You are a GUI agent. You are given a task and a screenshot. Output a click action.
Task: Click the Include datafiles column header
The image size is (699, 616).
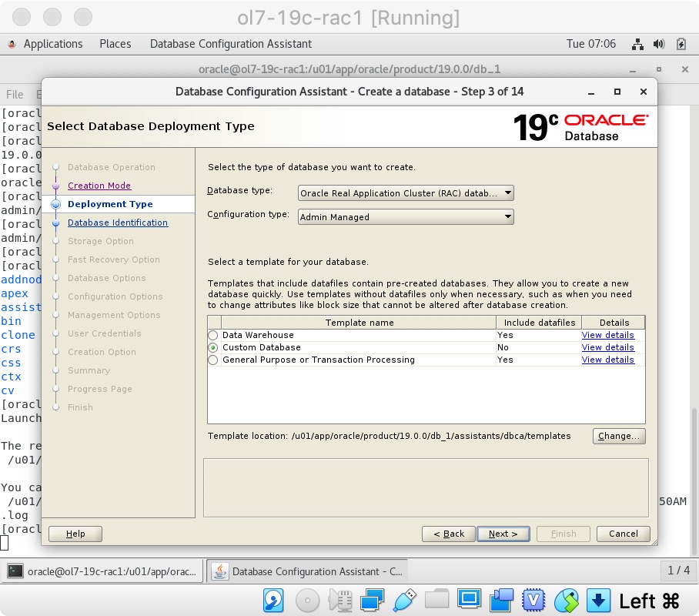[x=539, y=323]
